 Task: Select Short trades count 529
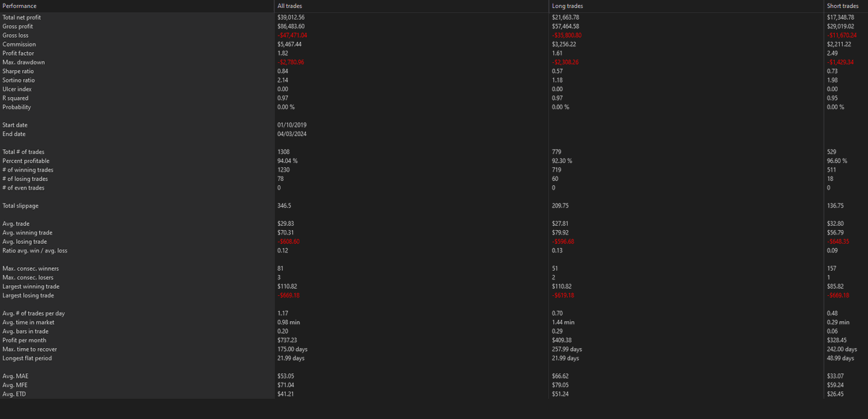831,152
